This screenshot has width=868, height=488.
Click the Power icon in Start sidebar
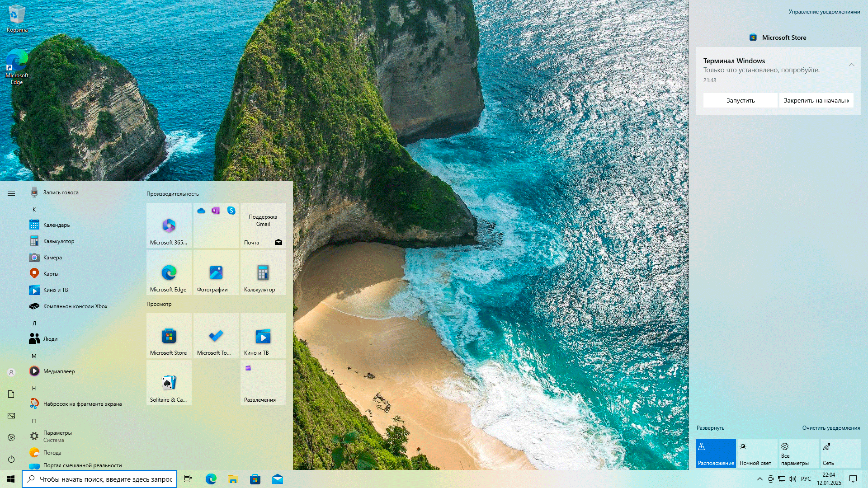point(11,459)
